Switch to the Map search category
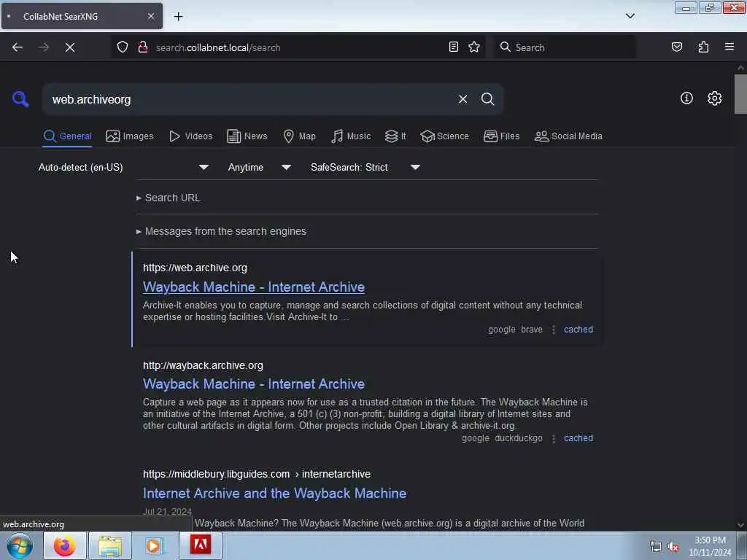747x560 pixels. (x=299, y=136)
